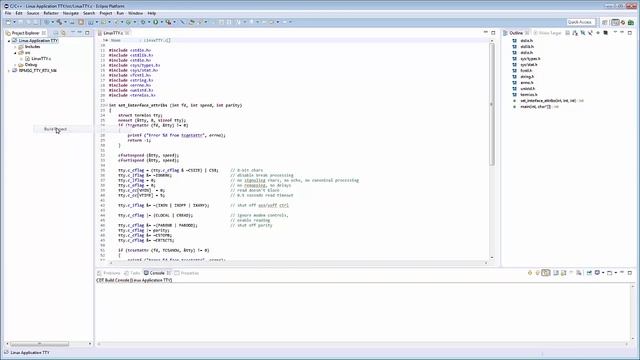The width and height of the screenshot is (640, 360).
Task: Select the Console tab
Action: [157, 273]
